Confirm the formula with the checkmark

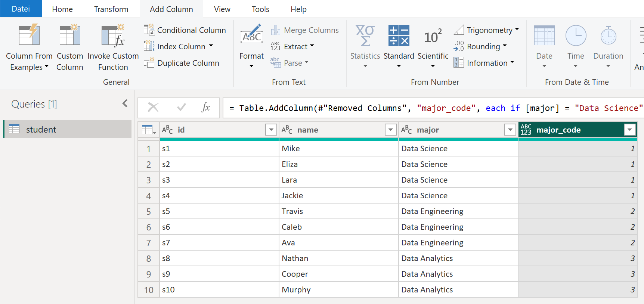tap(182, 108)
